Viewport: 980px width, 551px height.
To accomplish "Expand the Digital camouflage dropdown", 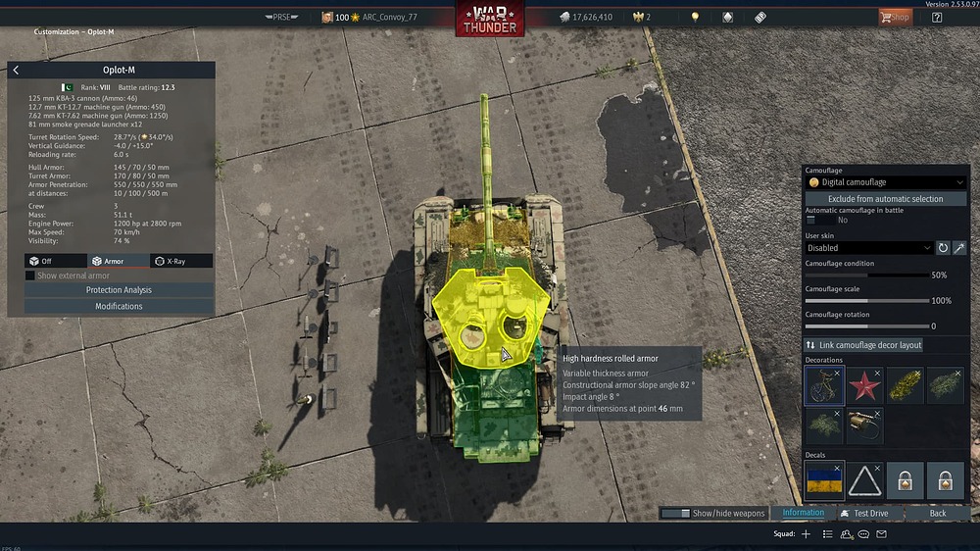I will click(x=885, y=182).
